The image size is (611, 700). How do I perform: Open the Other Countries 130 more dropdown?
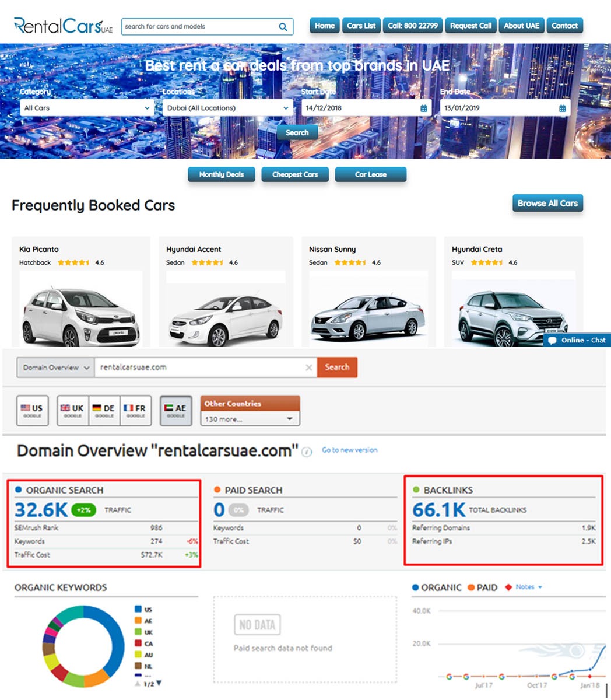[250, 419]
